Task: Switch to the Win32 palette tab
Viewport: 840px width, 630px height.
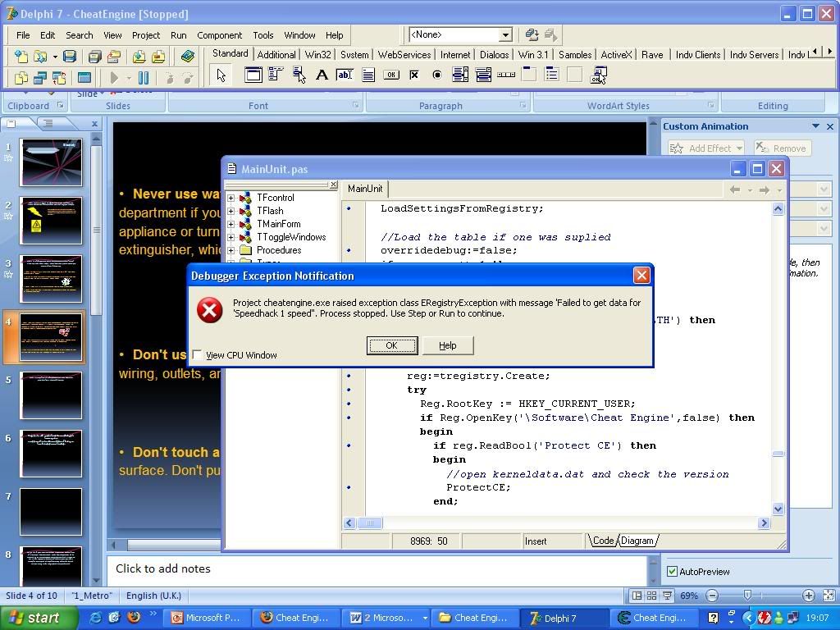Action: (317, 55)
